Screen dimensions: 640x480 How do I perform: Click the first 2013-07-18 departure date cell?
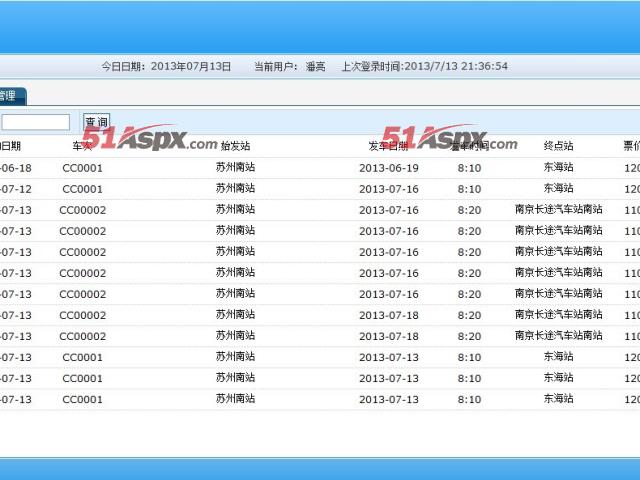pos(388,315)
